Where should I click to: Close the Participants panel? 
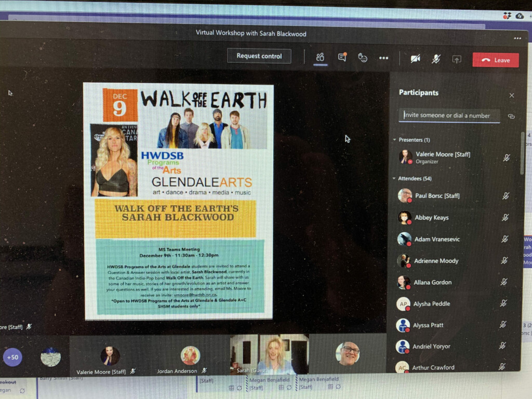coord(511,96)
